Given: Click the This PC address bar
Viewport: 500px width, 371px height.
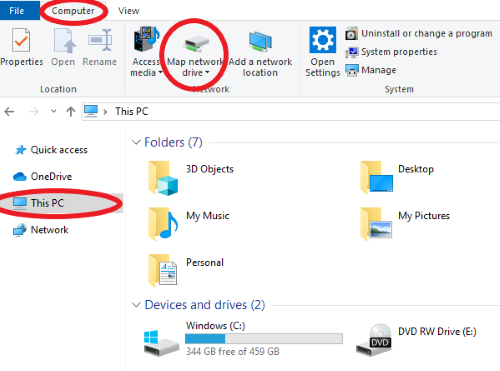Looking at the screenshot, I should [291, 111].
